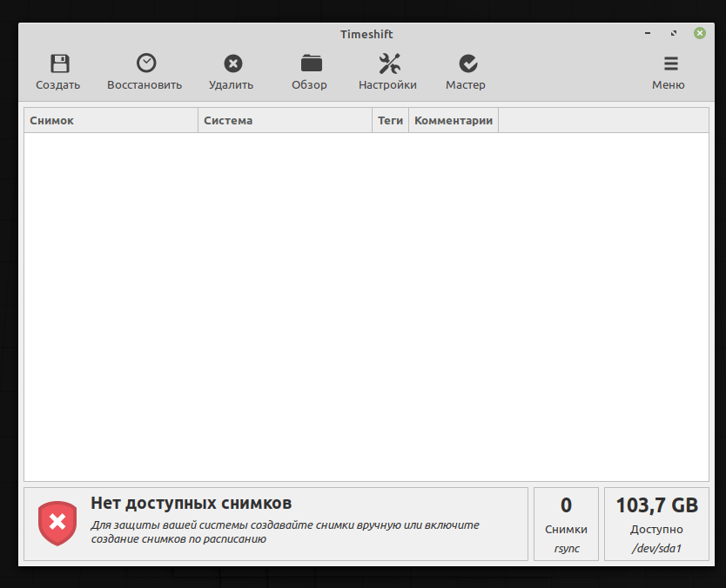
Task: Open the Меню hamburger icon
Action: pyautogui.click(x=670, y=63)
